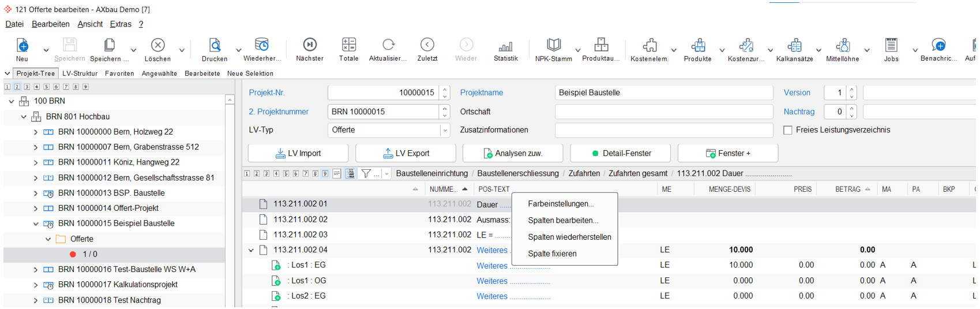The height and width of the screenshot is (309, 980).
Task: Open the Statistik chart icon
Action: point(506,46)
